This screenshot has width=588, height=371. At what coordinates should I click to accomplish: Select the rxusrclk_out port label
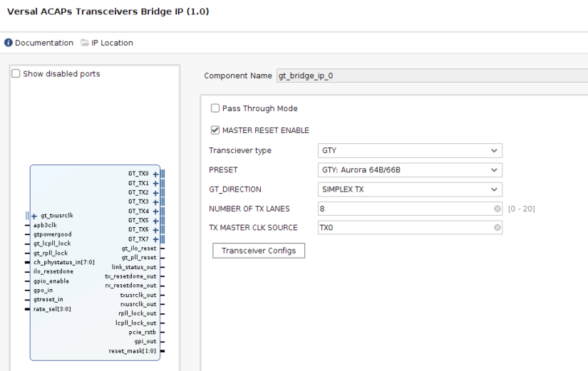138,304
